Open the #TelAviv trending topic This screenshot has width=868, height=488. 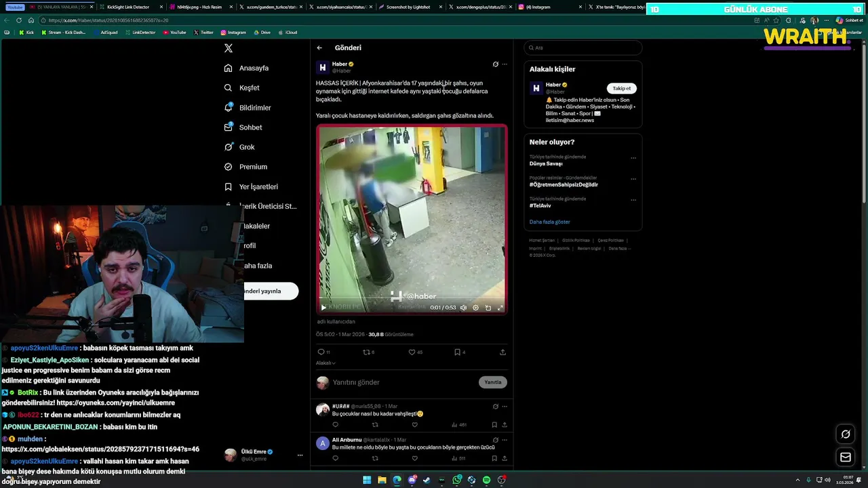tap(540, 205)
